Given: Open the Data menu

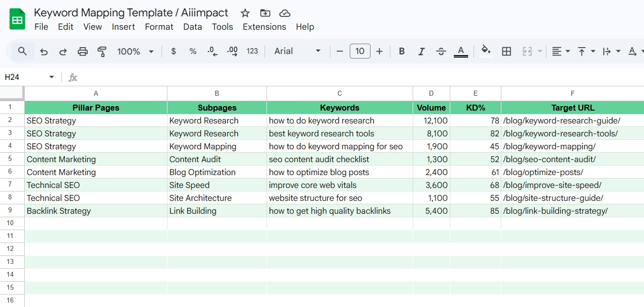Looking at the screenshot, I should 192,27.
